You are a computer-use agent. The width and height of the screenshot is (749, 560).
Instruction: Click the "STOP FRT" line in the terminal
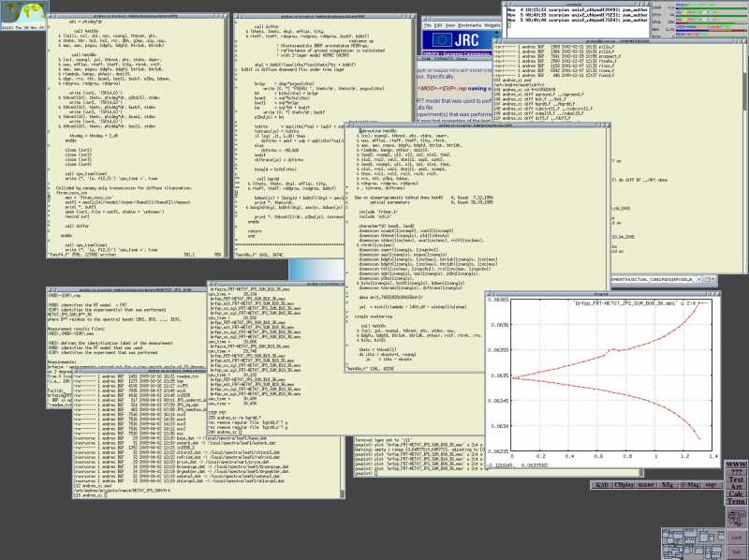(x=217, y=413)
